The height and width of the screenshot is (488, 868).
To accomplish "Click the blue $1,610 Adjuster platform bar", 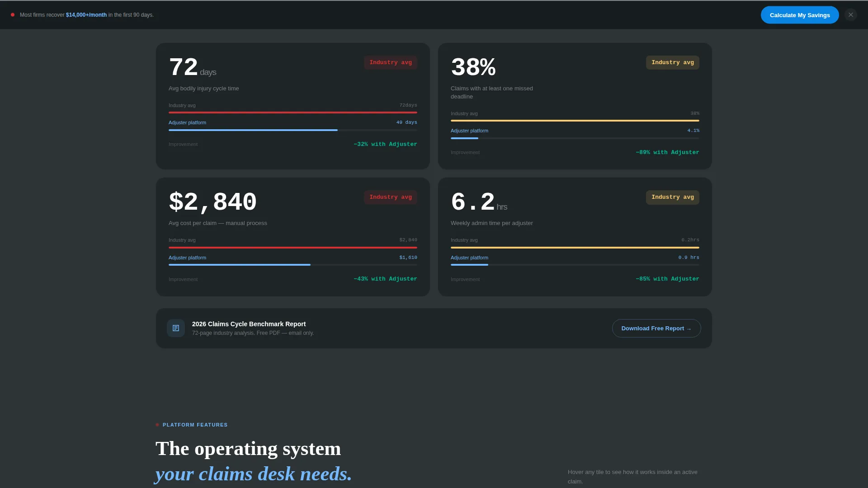I will (240, 265).
